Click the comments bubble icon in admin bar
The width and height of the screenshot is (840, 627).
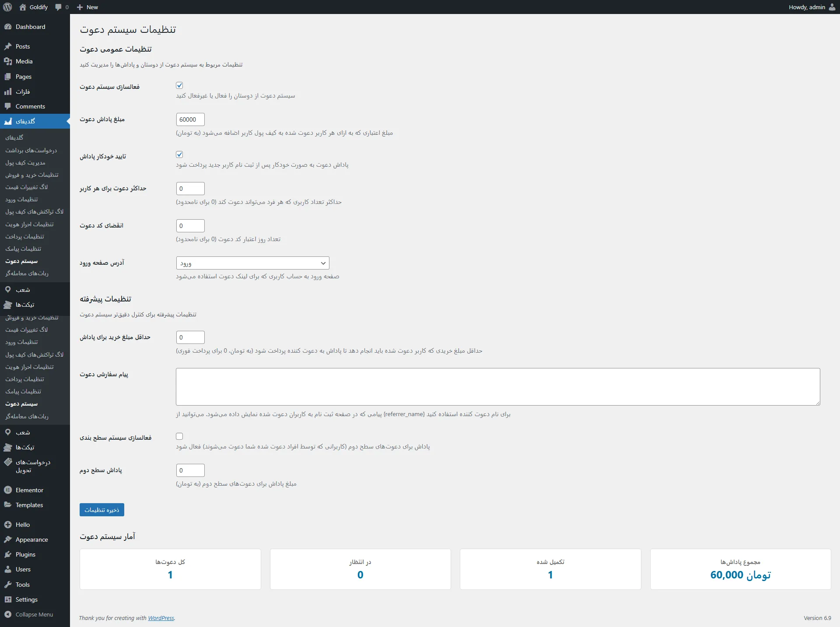[x=59, y=7]
